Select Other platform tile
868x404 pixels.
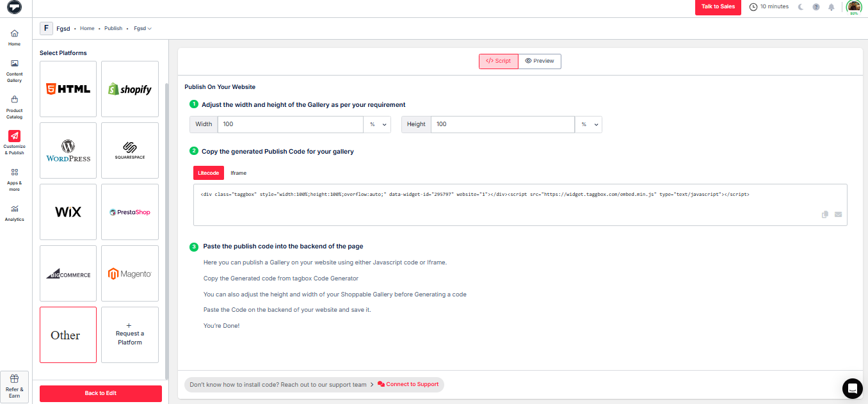(x=68, y=335)
